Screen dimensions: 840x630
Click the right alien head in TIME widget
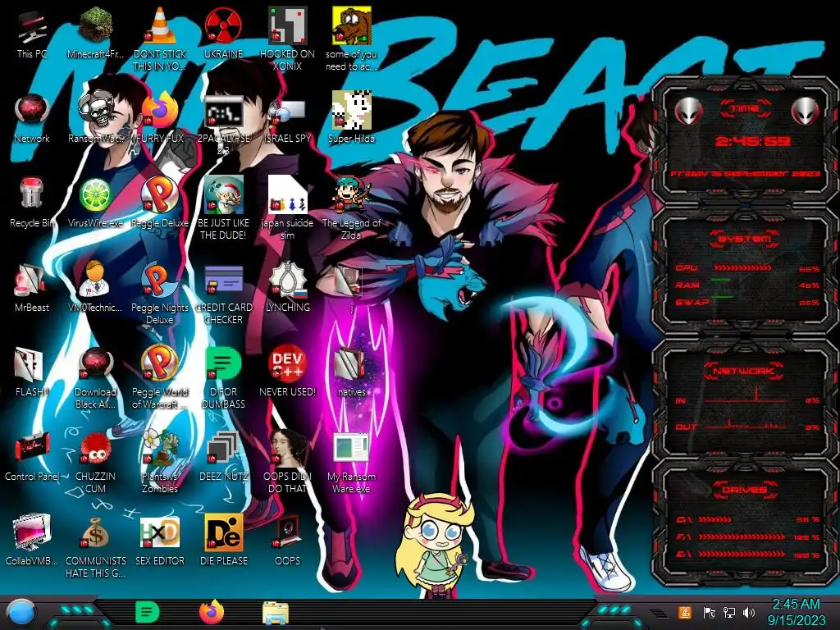pos(805,112)
